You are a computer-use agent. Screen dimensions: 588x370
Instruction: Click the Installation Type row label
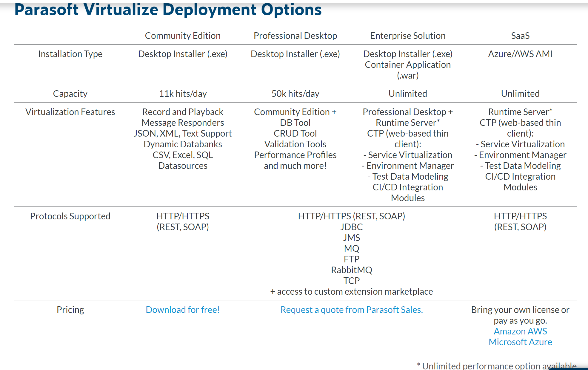(70, 54)
